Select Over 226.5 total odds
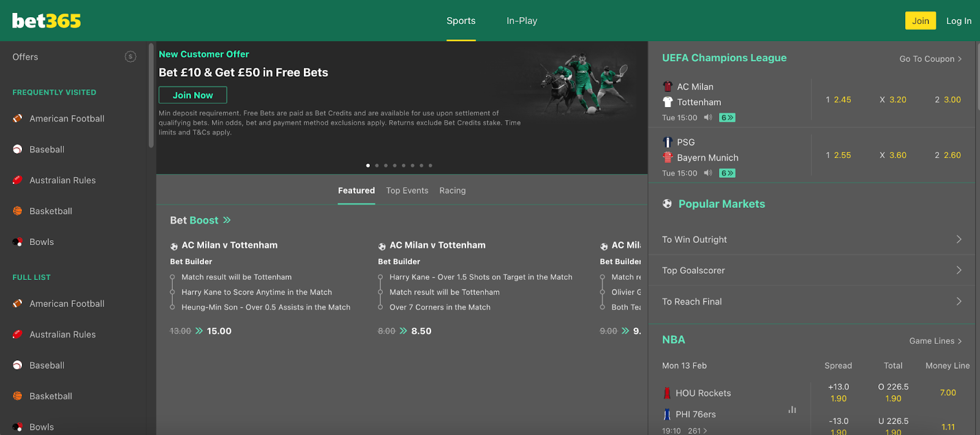This screenshot has height=435, width=980. [893, 393]
